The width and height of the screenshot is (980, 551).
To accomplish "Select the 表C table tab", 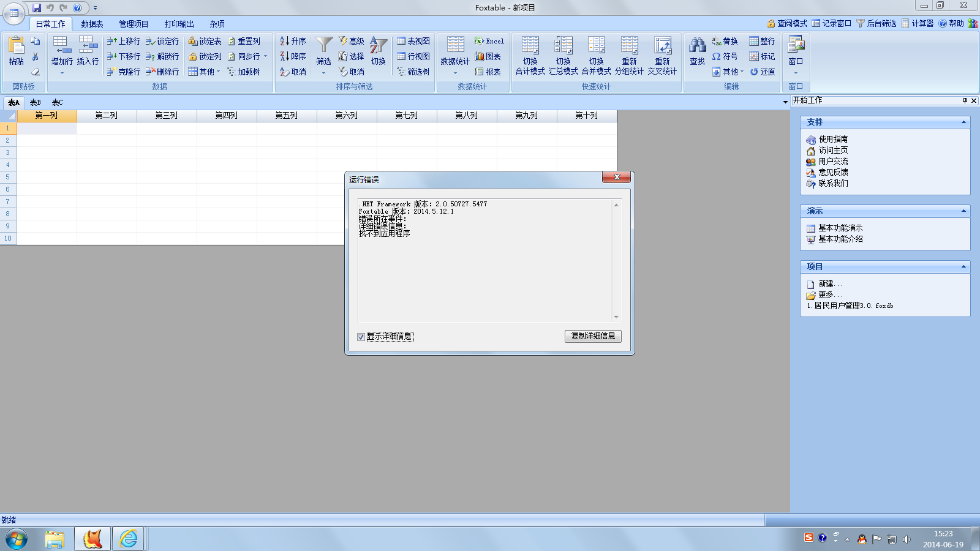I will 57,102.
